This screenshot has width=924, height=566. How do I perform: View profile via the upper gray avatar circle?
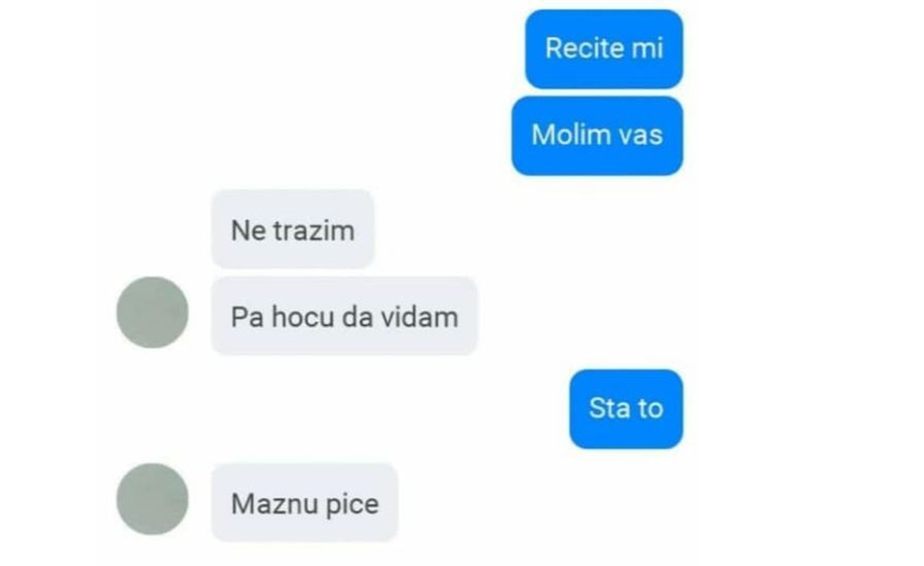pos(152,312)
